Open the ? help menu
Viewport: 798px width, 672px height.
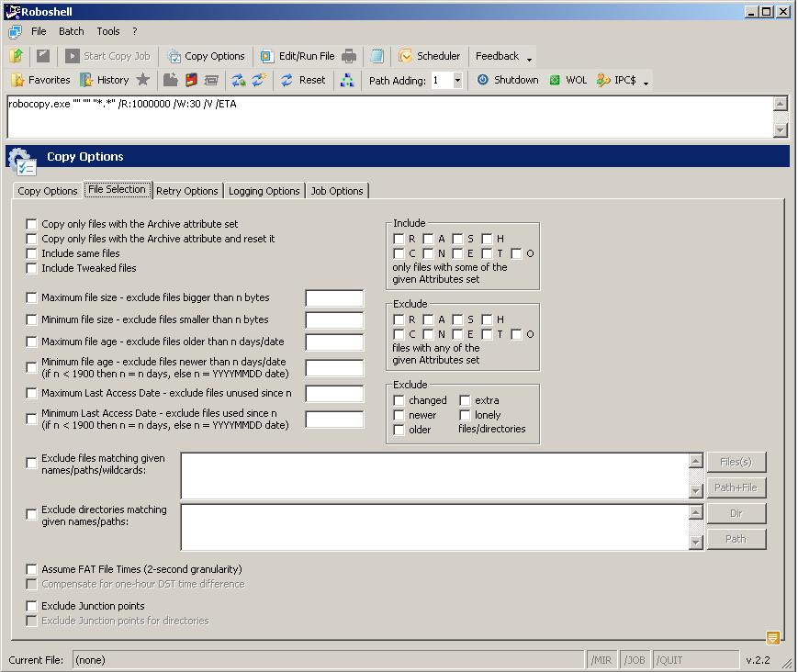point(135,31)
